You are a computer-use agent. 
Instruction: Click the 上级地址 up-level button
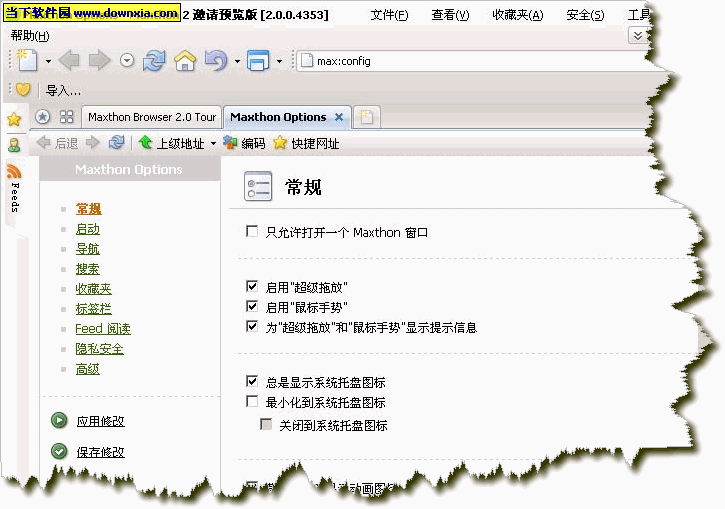pos(172,143)
